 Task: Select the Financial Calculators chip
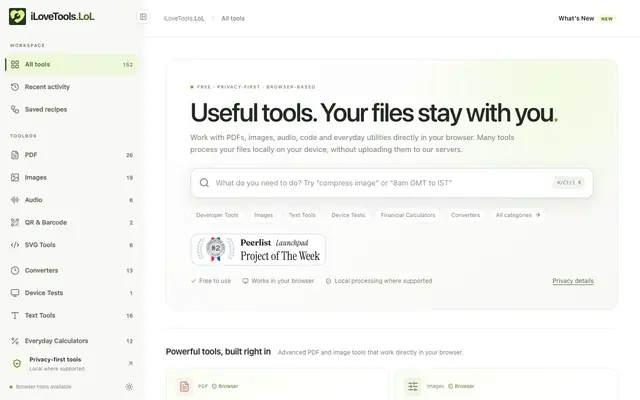pos(408,215)
